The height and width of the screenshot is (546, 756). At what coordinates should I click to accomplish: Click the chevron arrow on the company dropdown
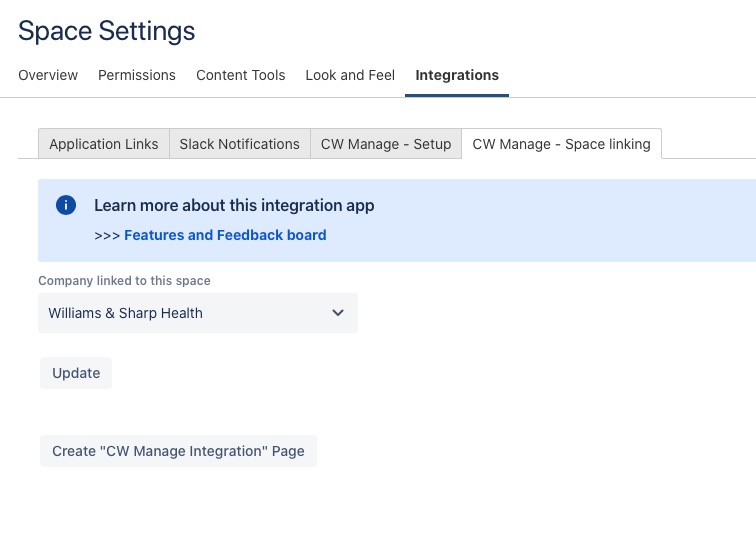pyautogui.click(x=338, y=313)
